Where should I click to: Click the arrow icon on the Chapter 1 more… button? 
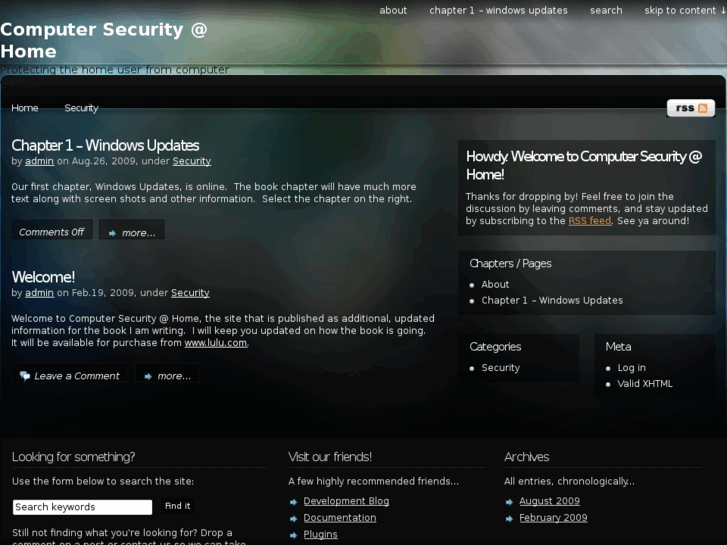tap(112, 233)
